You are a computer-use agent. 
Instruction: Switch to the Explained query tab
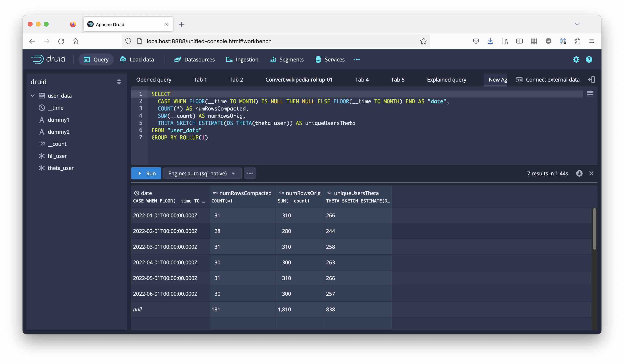coord(446,79)
